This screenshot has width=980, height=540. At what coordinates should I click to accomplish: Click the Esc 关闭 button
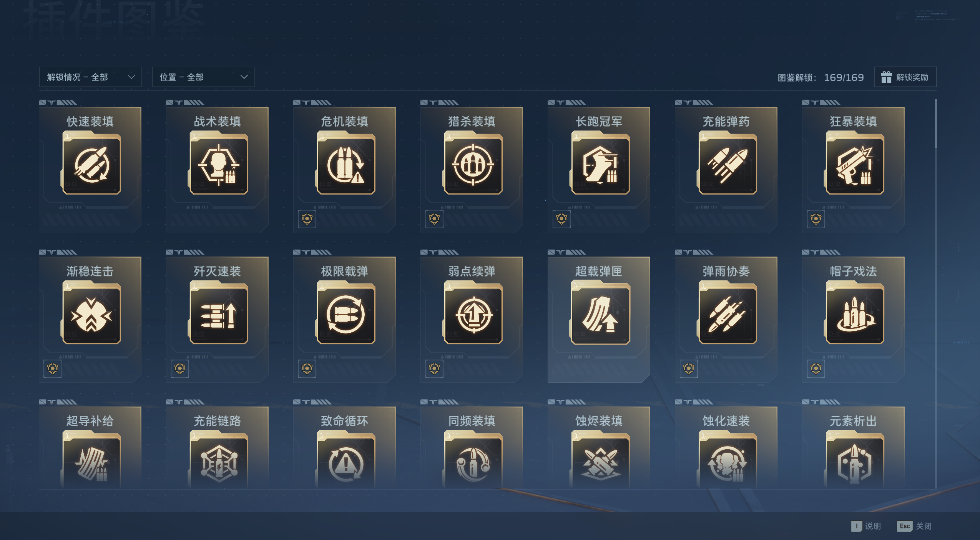pyautogui.click(x=914, y=526)
